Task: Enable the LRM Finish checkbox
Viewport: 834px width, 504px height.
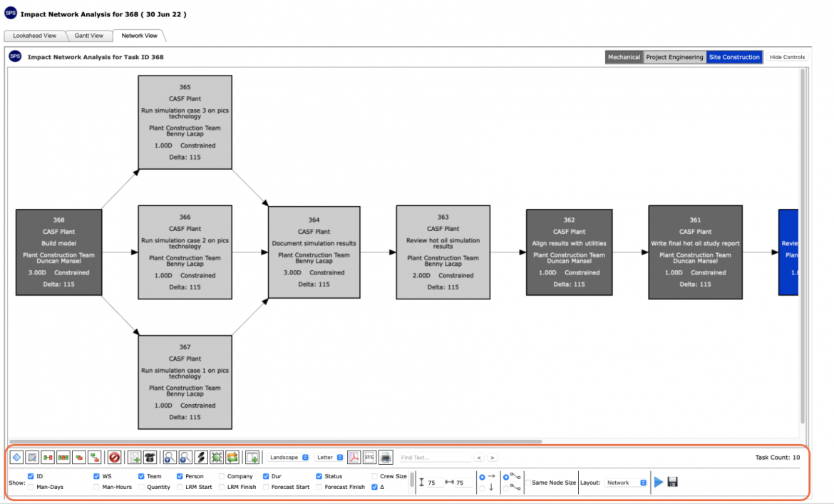Action: tap(222, 487)
